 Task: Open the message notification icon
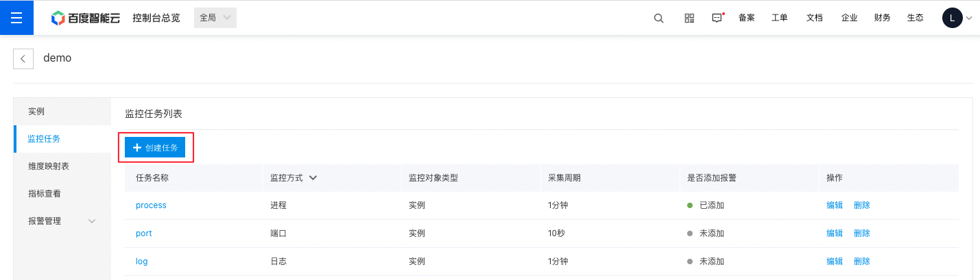tap(717, 18)
